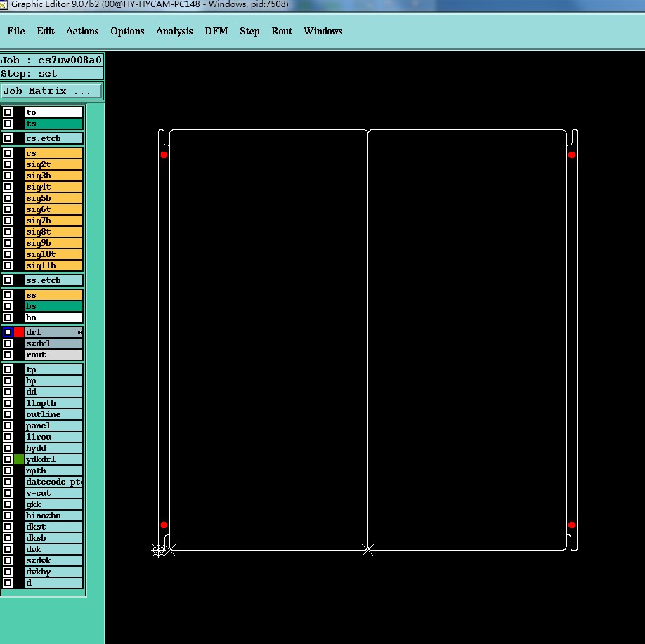This screenshot has height=644, width=645.
Task: Toggle checkbox for layer sig2t
Action: coord(8,164)
